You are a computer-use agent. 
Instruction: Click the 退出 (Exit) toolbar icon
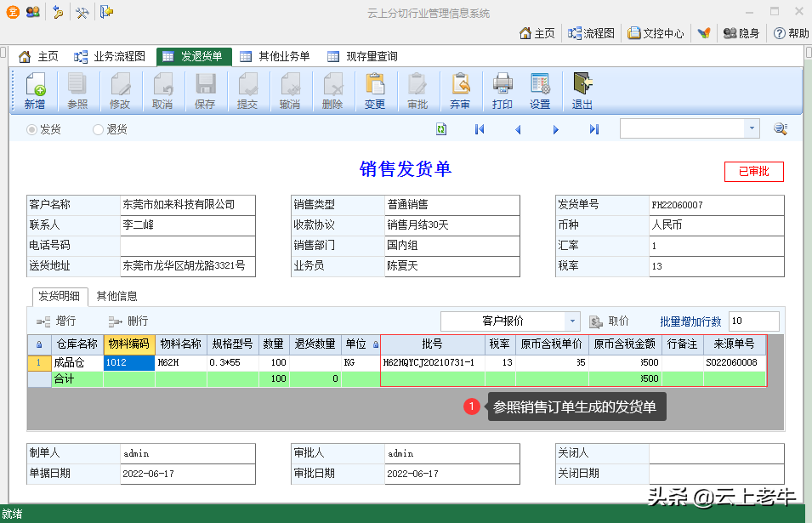[582, 91]
